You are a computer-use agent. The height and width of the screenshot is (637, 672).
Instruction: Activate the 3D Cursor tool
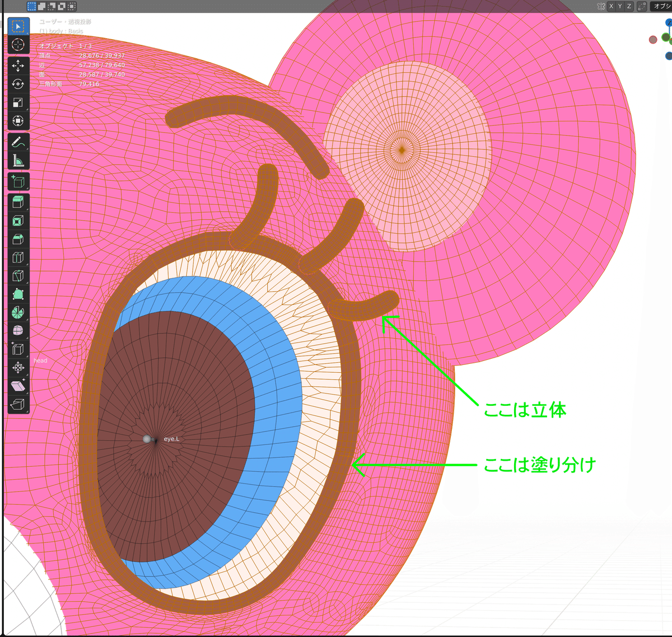[18, 45]
